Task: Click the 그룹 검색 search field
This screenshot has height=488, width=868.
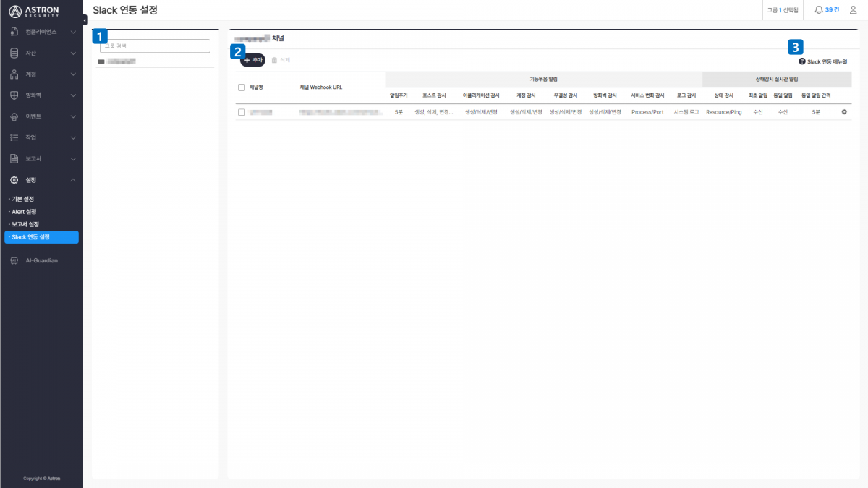Action: tap(155, 46)
